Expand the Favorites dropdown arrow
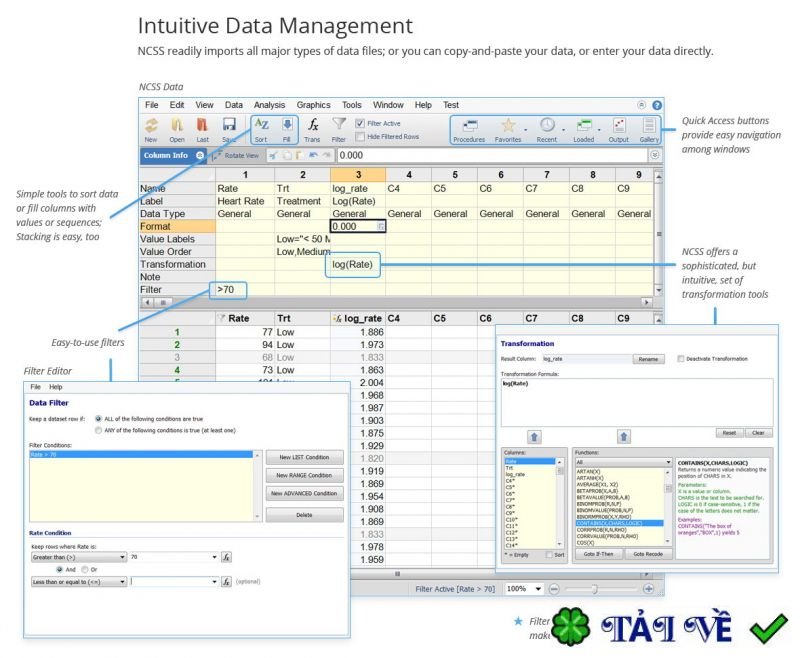This screenshot has height=658, width=800. coord(526,130)
